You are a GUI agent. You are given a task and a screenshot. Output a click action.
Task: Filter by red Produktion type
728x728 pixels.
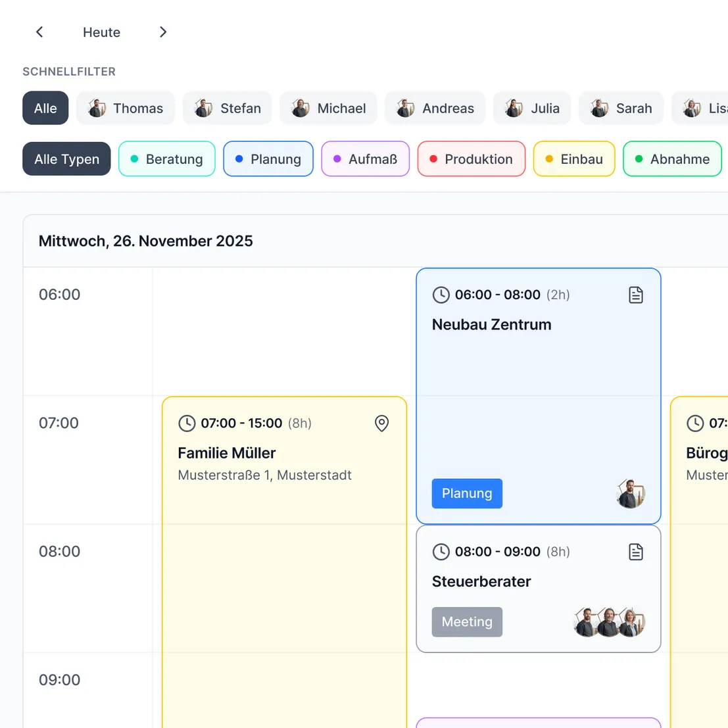[x=471, y=159]
